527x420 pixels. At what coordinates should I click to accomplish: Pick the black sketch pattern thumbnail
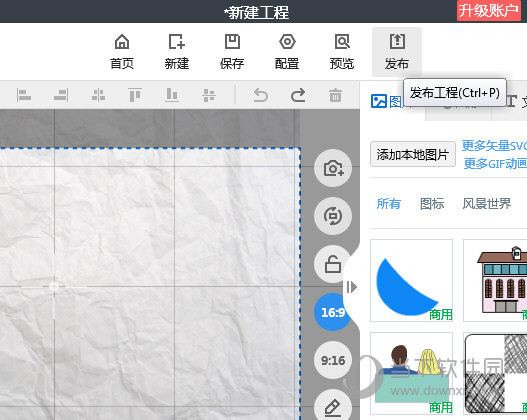pyautogui.click(x=495, y=373)
